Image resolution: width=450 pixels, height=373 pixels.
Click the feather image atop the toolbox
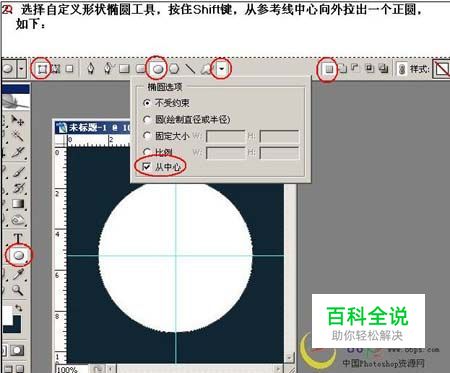16,101
